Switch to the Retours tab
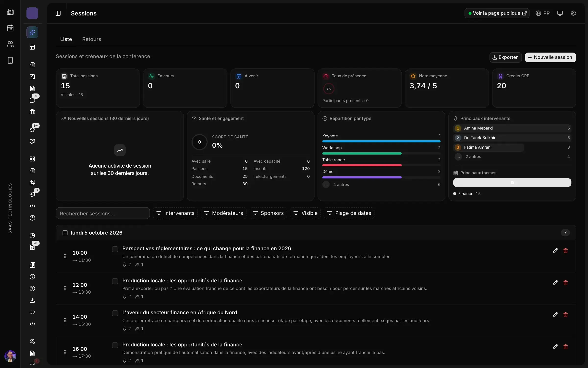The width and height of the screenshot is (588, 368). pos(92,39)
